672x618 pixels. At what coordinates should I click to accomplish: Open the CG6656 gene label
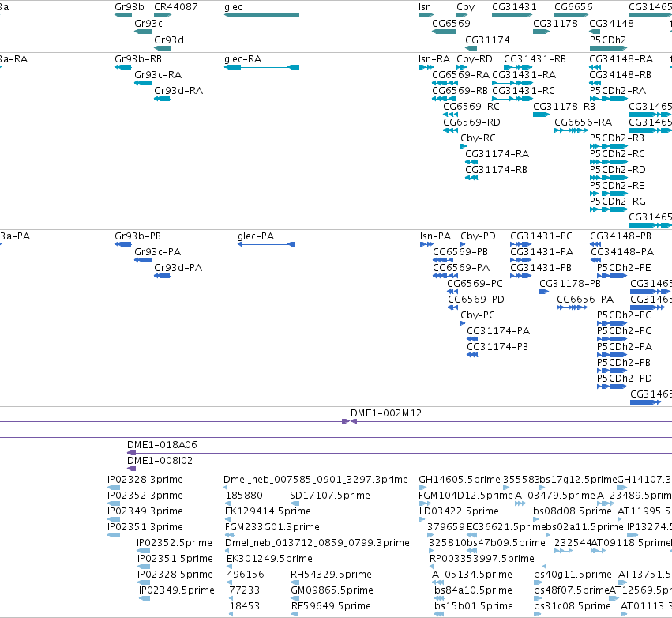pyautogui.click(x=573, y=7)
